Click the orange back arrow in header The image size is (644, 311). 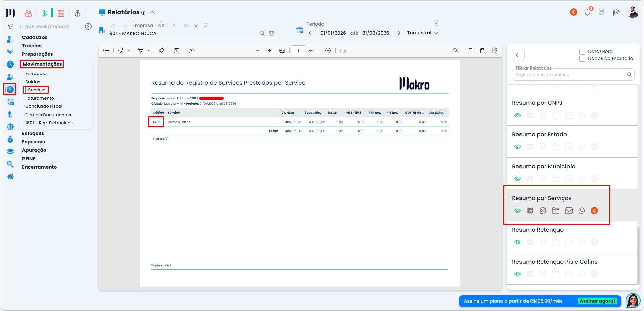pyautogui.click(x=574, y=12)
